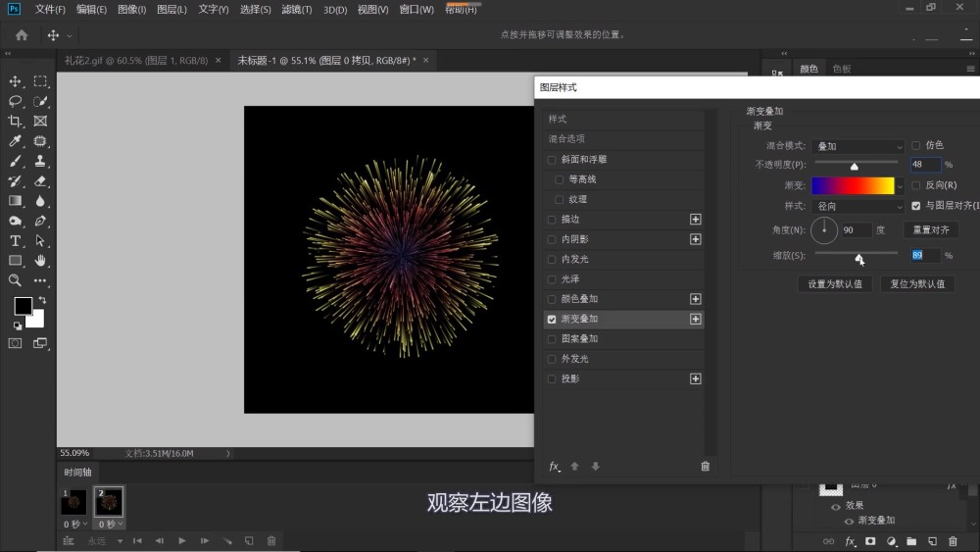The height and width of the screenshot is (552, 980).
Task: Select the Path Selection tool
Action: tap(40, 240)
